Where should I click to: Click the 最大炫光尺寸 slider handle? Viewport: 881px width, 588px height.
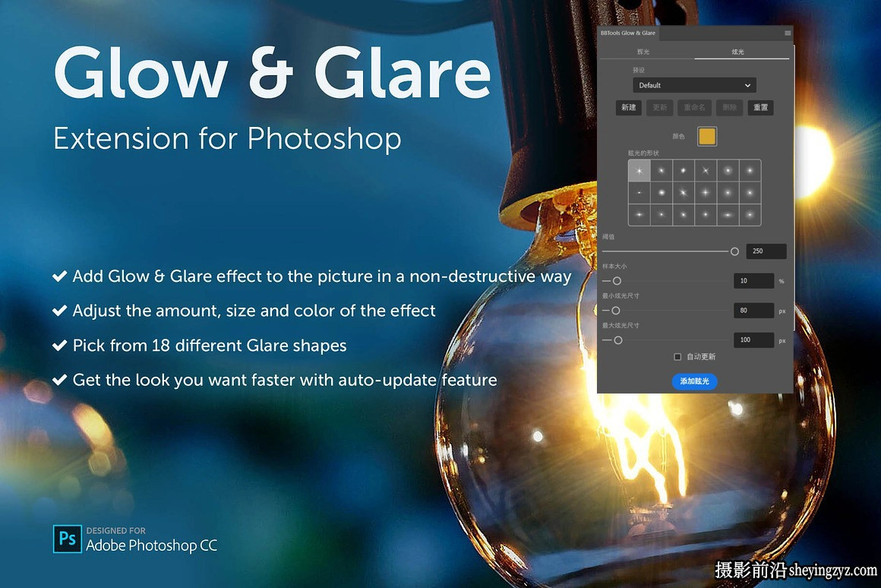pos(618,340)
